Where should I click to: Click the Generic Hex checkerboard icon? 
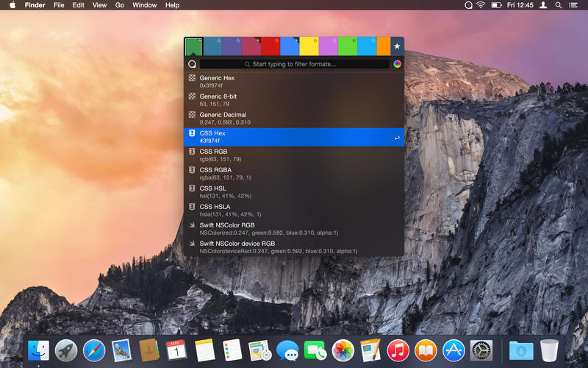[192, 77]
